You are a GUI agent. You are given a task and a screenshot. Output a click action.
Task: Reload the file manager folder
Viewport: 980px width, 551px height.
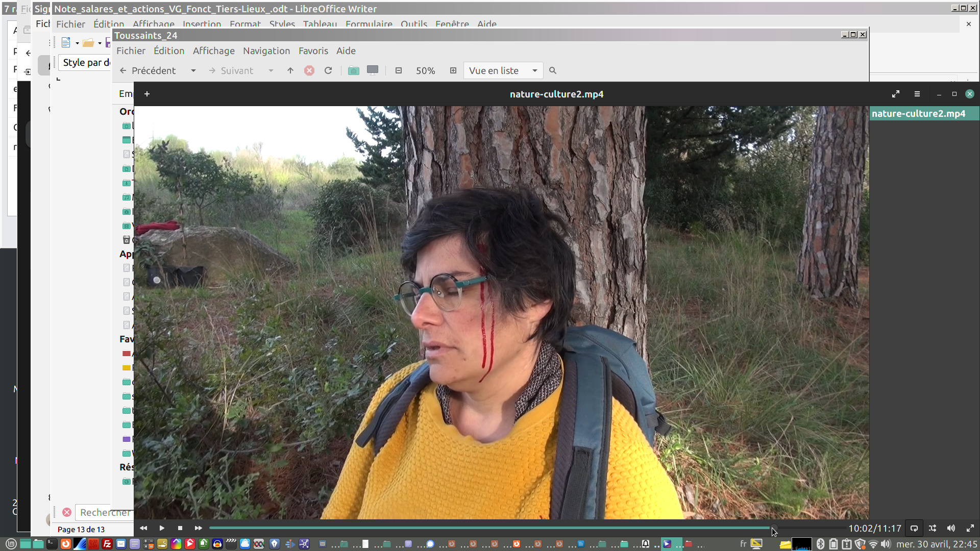pyautogui.click(x=328, y=71)
